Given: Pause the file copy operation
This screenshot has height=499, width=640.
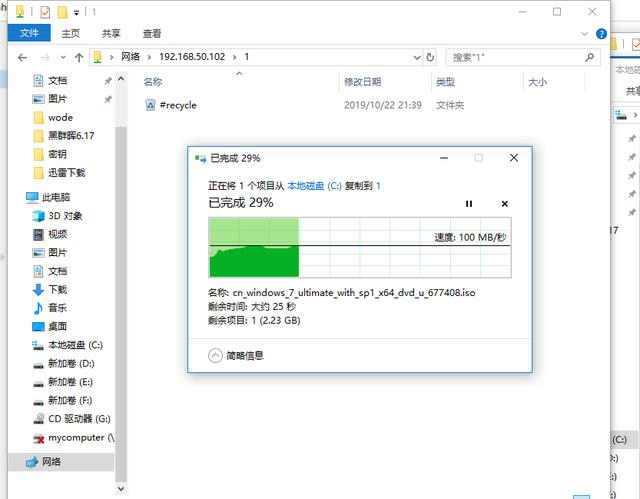Looking at the screenshot, I should point(469,204).
